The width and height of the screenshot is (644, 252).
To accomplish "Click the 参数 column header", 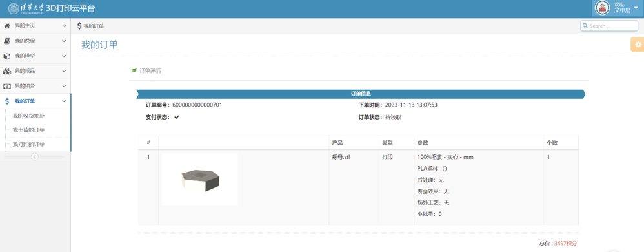I will [x=423, y=143].
